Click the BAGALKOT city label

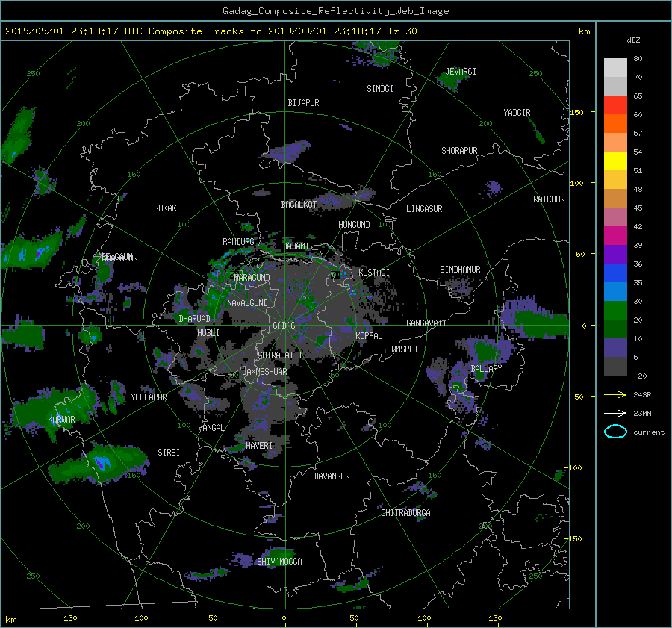(x=299, y=205)
